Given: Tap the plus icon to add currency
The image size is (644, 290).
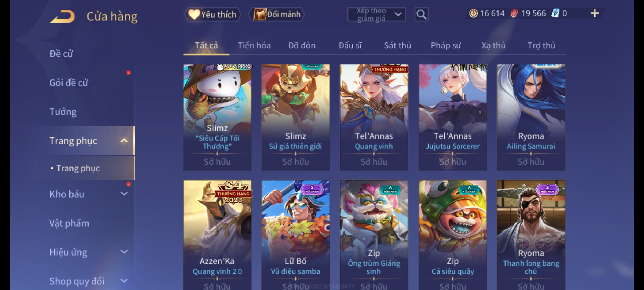Looking at the screenshot, I should click(x=595, y=13).
